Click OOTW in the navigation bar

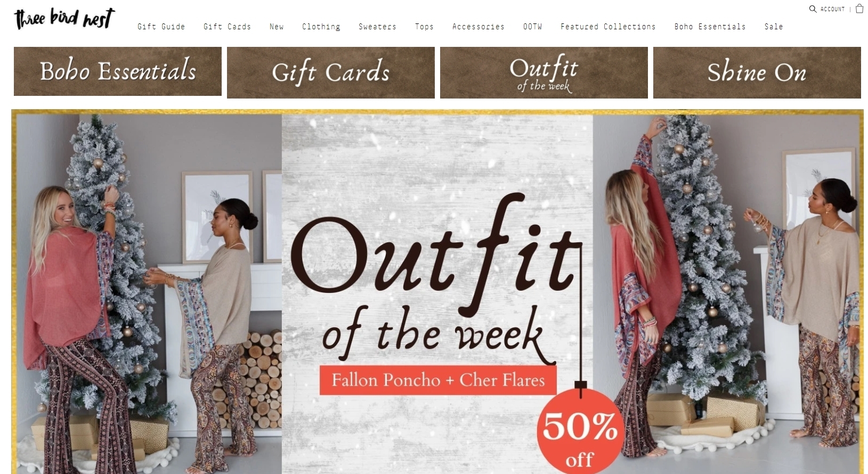pyautogui.click(x=532, y=27)
